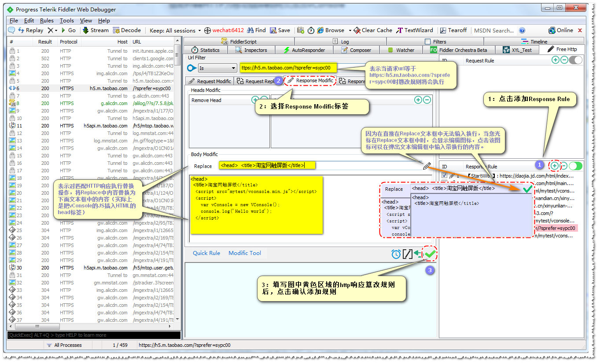Screen dimensions: 600x364
Task: Toggle Decode in the toolbar
Action: (127, 30)
